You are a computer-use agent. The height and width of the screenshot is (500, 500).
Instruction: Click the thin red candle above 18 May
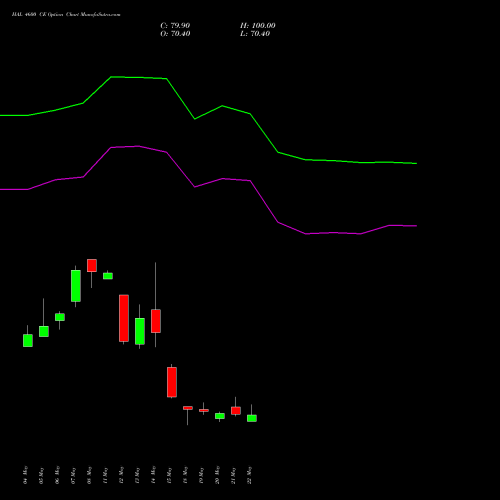coord(188,408)
